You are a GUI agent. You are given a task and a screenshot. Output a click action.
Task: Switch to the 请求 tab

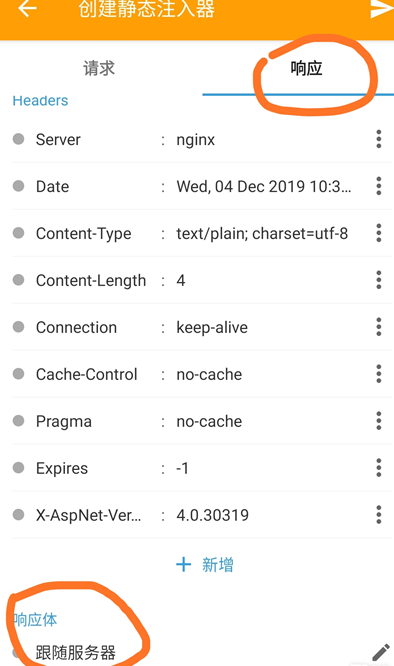[x=99, y=68]
